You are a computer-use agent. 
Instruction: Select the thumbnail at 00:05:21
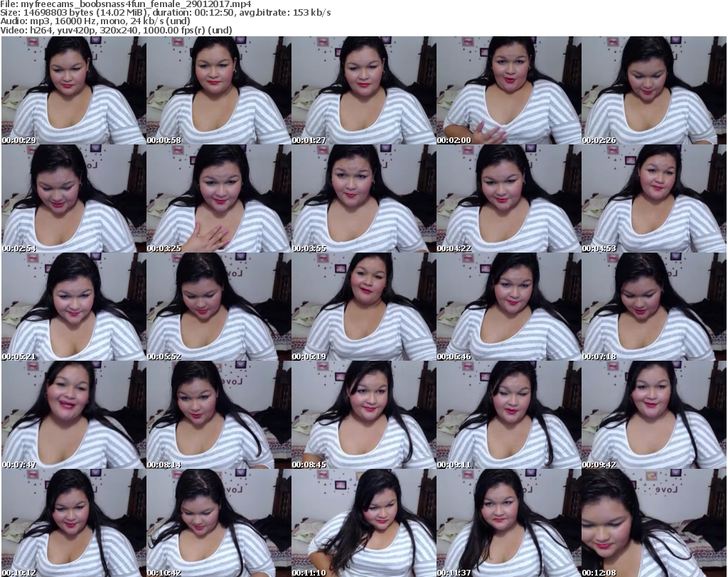coord(74,307)
